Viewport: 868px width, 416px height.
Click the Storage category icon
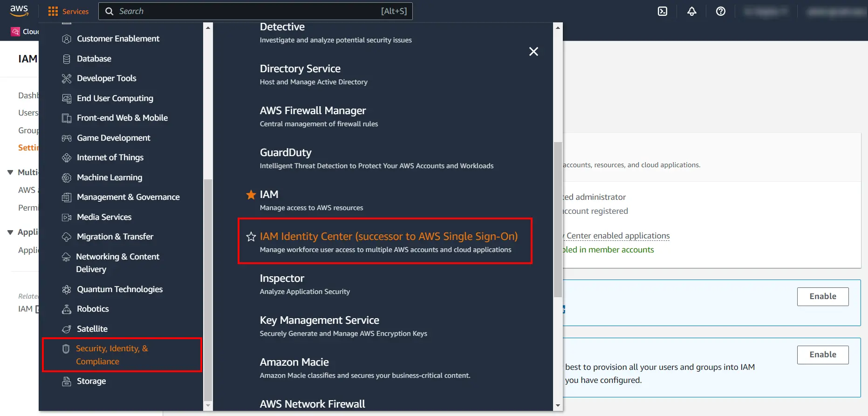[67, 381]
